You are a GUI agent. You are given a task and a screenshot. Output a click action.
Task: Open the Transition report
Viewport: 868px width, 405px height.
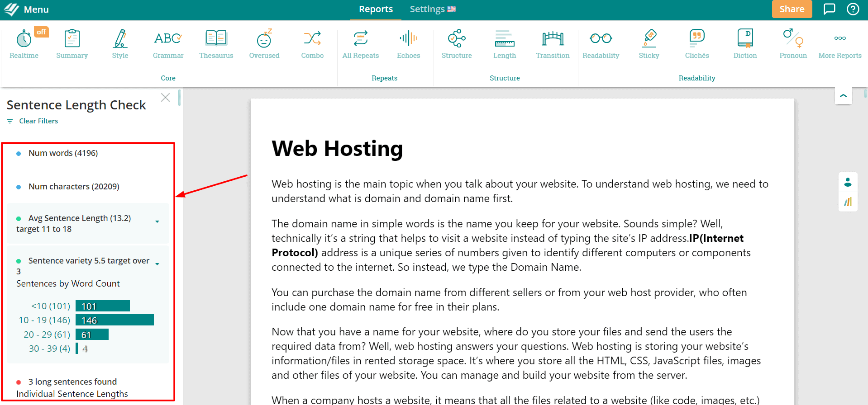click(553, 44)
